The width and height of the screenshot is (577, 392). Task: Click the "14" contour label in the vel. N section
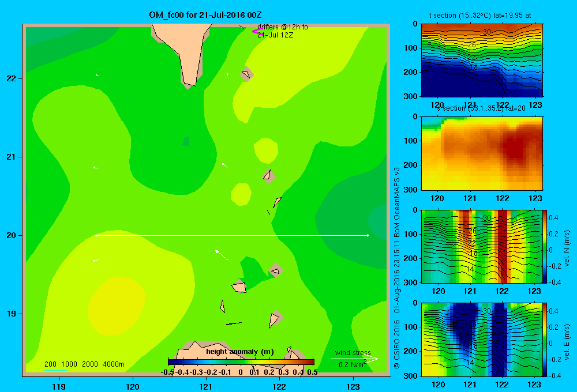[470, 269]
